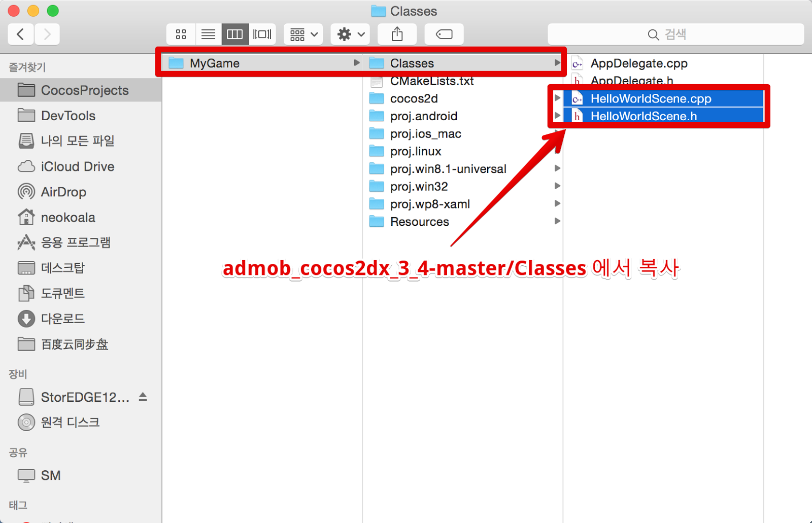Open the cocos2d folder
Viewport: 812px width, 523px height.
coord(414,98)
